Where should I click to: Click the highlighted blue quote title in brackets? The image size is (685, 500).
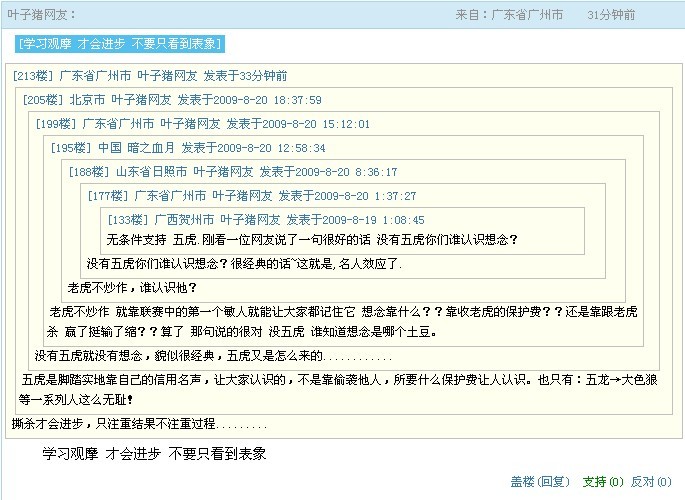[x=120, y=44]
